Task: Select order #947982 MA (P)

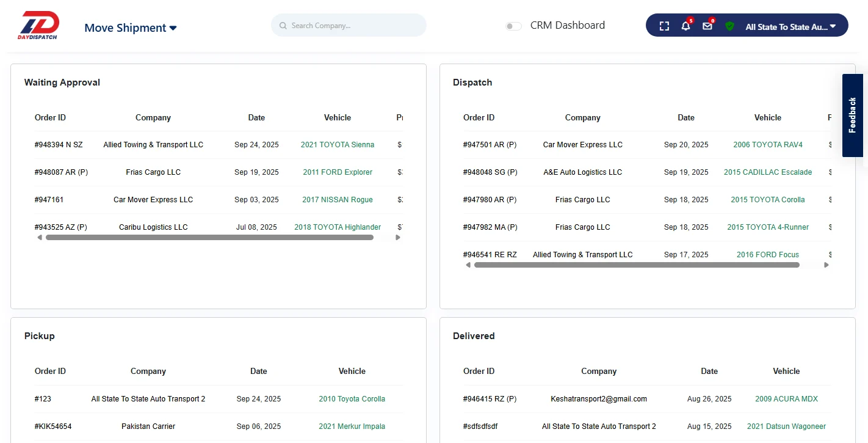Action: click(490, 227)
